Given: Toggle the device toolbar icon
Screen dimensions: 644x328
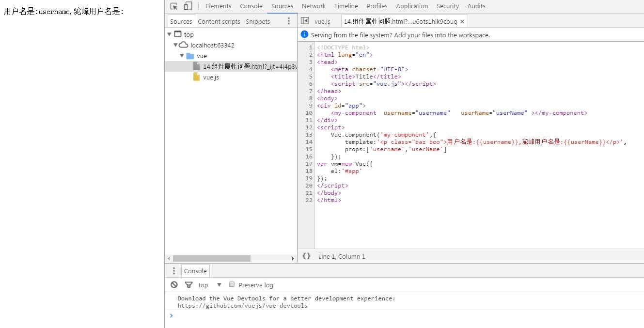Looking at the screenshot, I should 188,6.
